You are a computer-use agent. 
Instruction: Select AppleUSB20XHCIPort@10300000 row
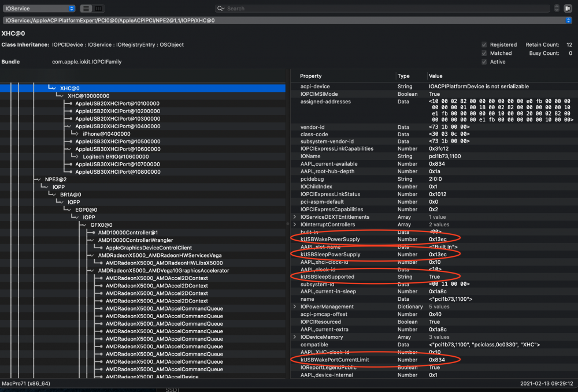(143, 119)
